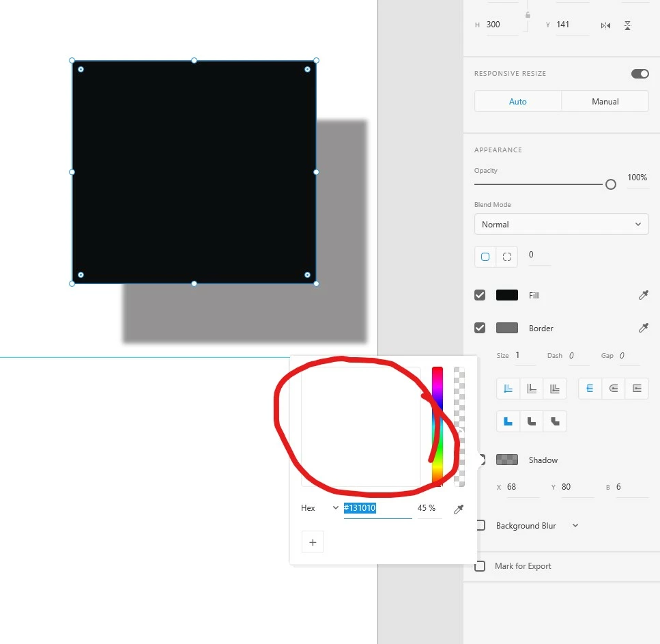
Task: Click the corner radius value 0 field
Action: (x=539, y=255)
